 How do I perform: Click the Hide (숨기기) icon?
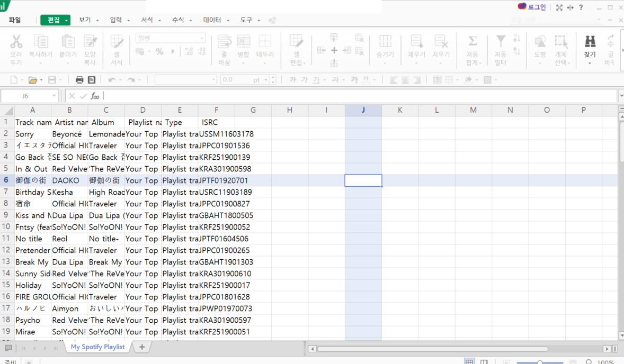click(385, 41)
